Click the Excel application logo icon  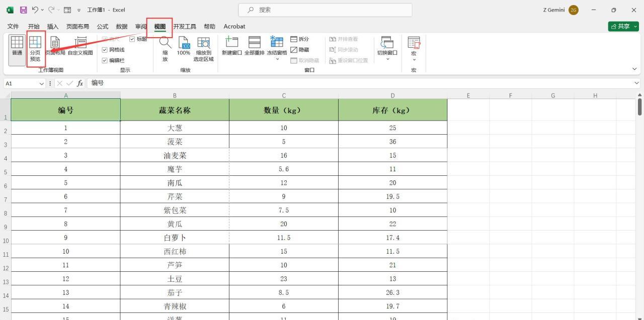[x=10, y=10]
